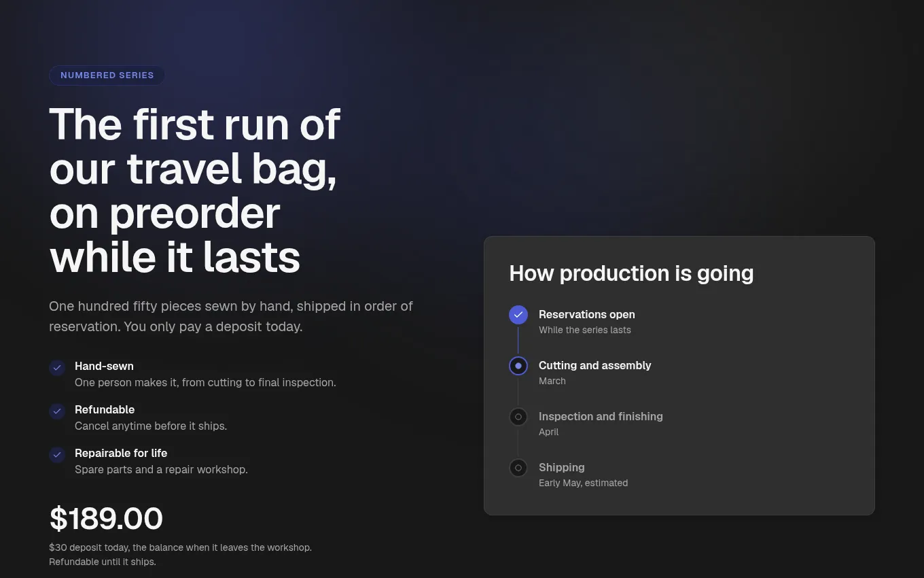Click the check icon beside Repairable for life
Screen dimensions: 924x578
[x=57, y=455]
